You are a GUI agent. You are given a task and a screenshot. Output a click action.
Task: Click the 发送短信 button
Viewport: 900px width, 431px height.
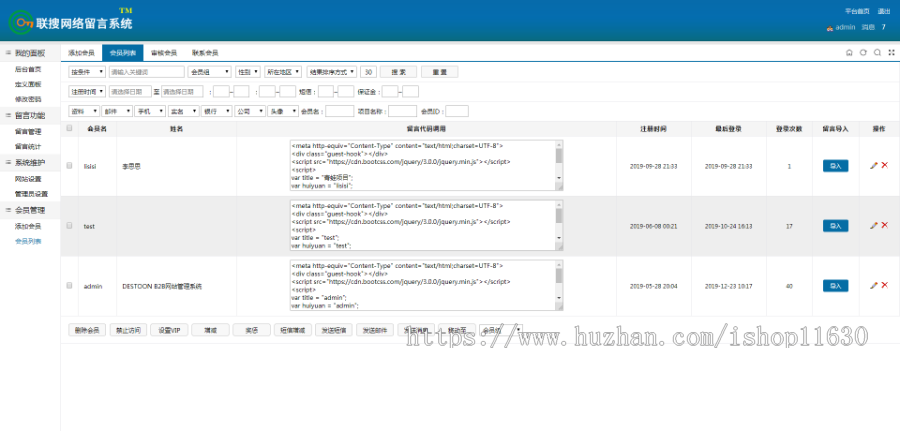point(333,330)
